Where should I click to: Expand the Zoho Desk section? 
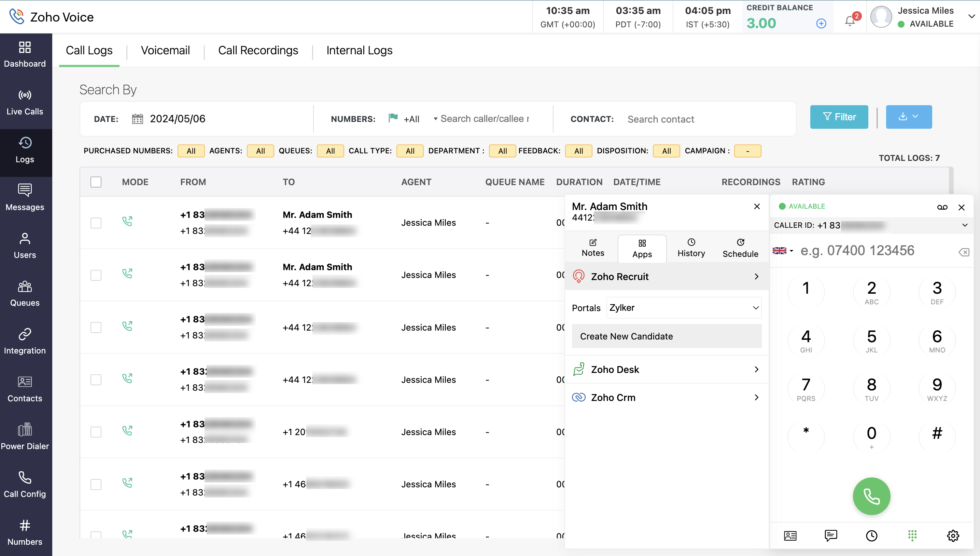pyautogui.click(x=666, y=369)
